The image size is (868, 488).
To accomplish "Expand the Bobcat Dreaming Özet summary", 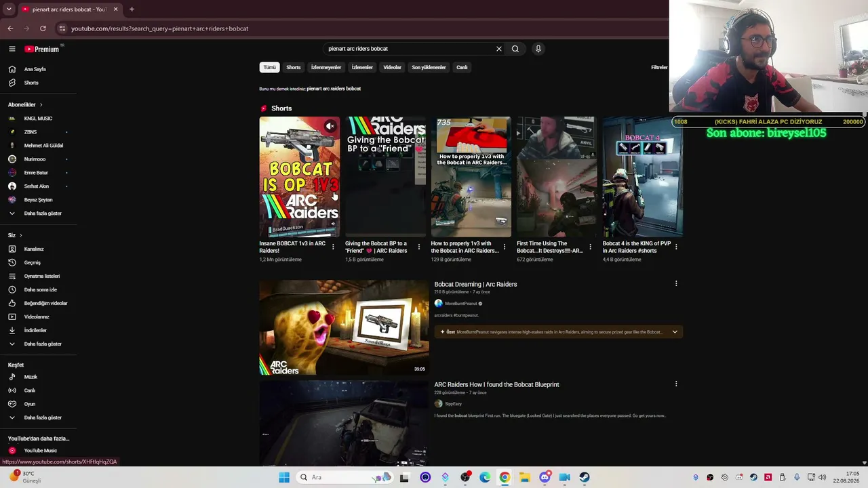I will tap(675, 332).
